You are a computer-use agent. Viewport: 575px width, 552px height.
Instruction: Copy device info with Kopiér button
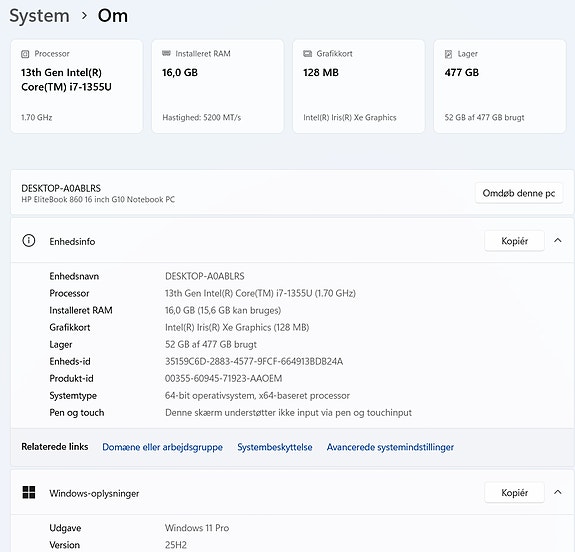pos(514,241)
